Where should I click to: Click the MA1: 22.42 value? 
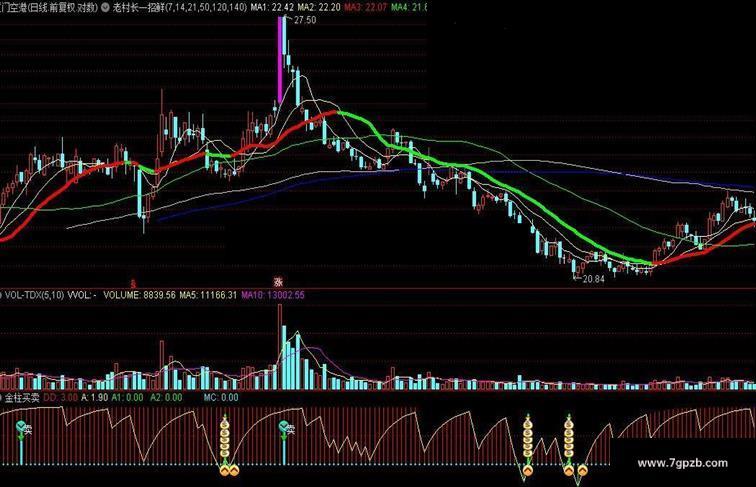coord(271,7)
